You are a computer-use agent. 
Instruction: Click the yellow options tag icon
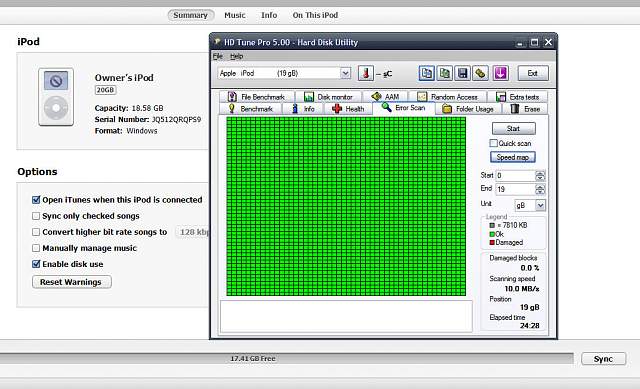480,73
